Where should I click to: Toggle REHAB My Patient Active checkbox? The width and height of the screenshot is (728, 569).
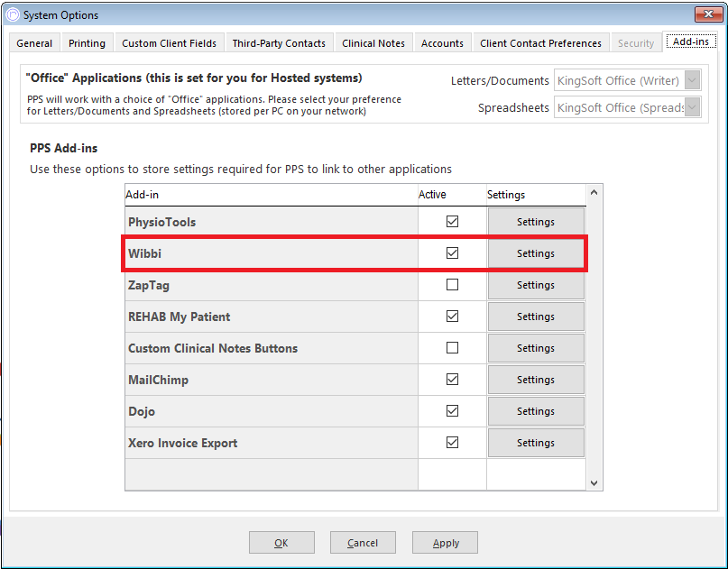452,316
